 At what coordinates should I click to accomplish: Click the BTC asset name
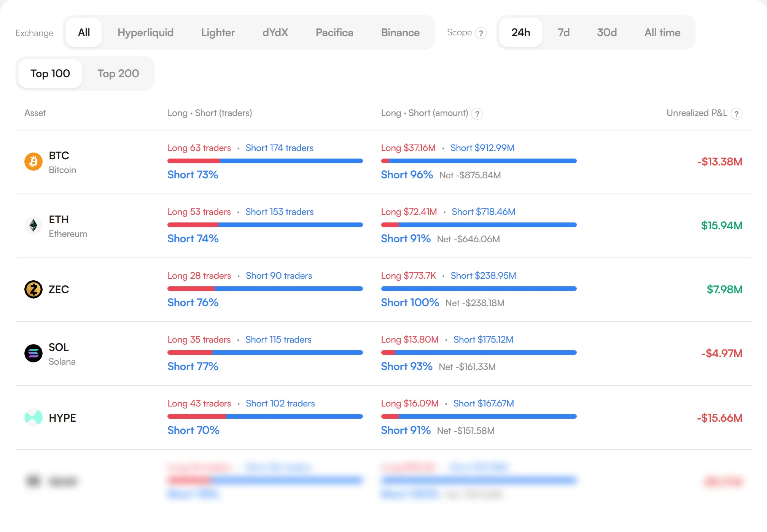coord(59,156)
